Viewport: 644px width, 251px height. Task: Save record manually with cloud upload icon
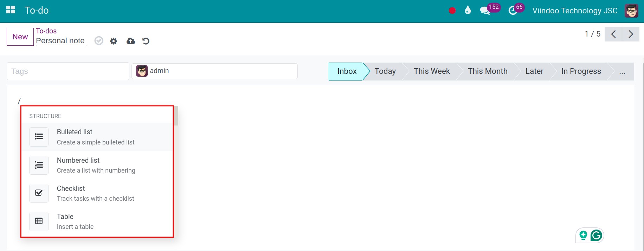point(131,41)
